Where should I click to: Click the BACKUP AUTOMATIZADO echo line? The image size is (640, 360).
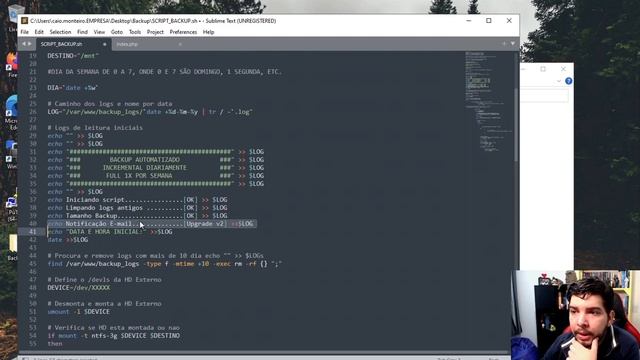coord(156,160)
